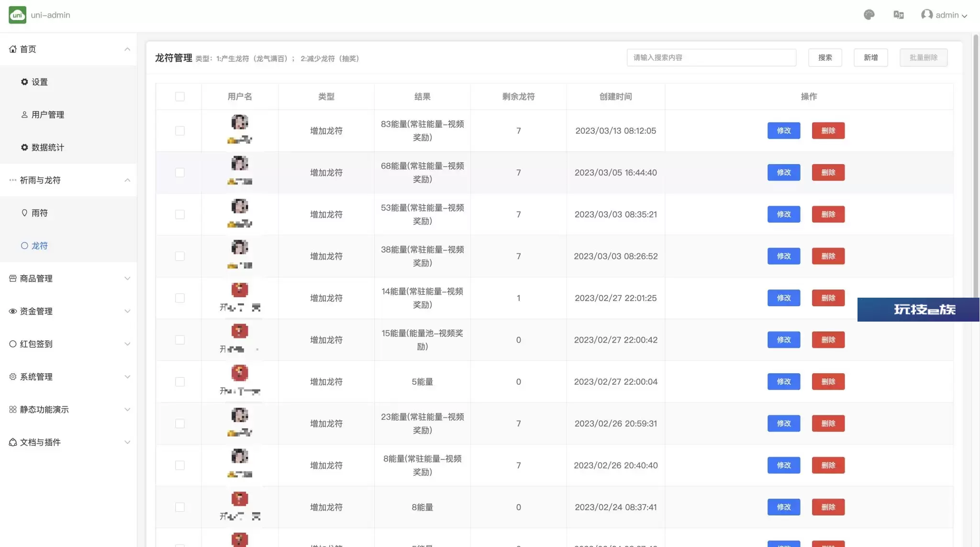Click the gear icon beside 设置
Image resolution: width=980 pixels, height=547 pixels.
click(24, 82)
